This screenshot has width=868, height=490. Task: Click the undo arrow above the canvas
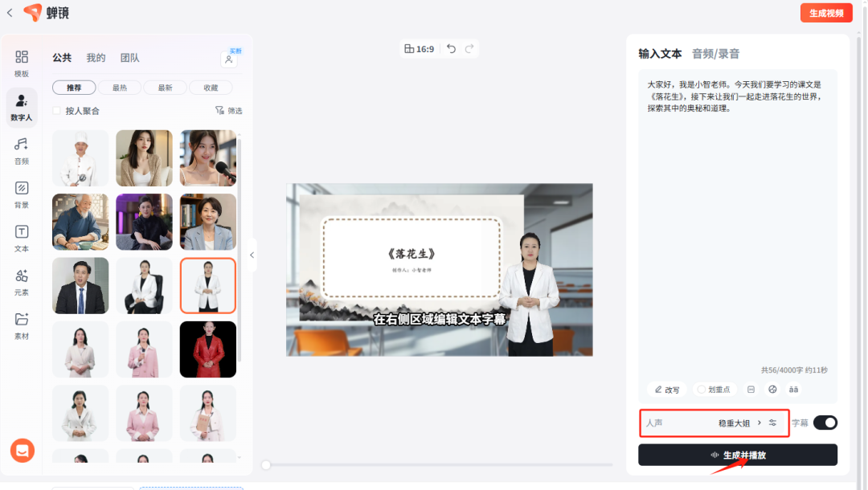[451, 48]
